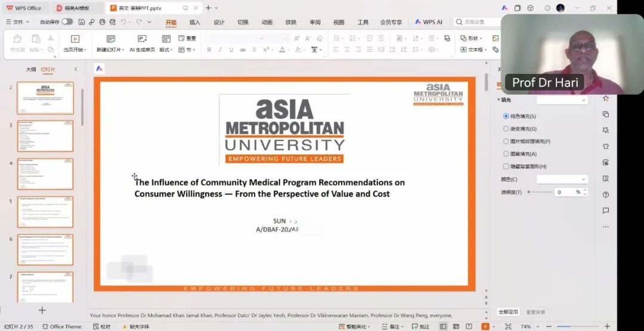Viewport: 644px width, 331px height.
Task: Click the ribbon search box
Action: coord(478,21)
